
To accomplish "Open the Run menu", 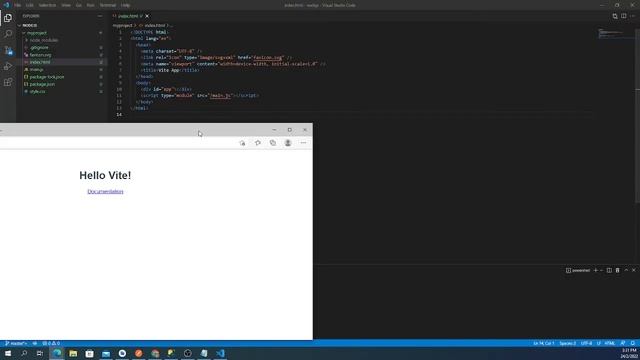I will [90, 5].
